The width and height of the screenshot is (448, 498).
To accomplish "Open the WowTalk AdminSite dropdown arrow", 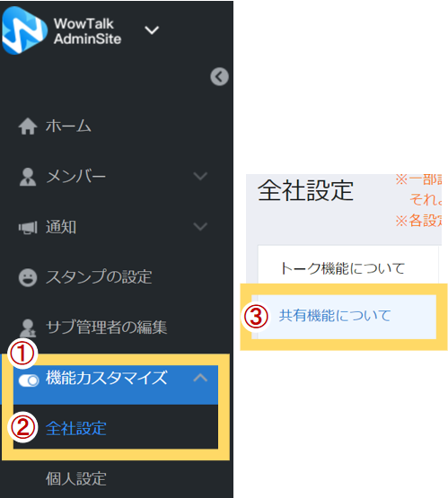I will 152,31.
